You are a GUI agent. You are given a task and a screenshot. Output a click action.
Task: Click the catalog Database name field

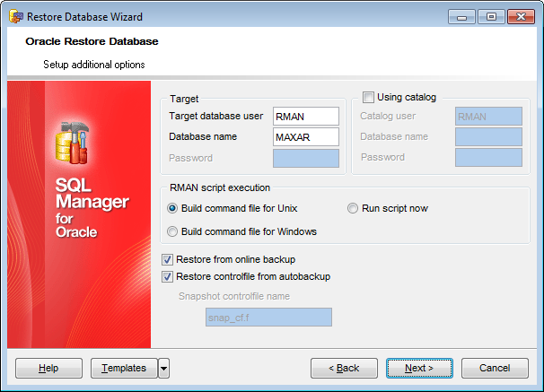(488, 136)
